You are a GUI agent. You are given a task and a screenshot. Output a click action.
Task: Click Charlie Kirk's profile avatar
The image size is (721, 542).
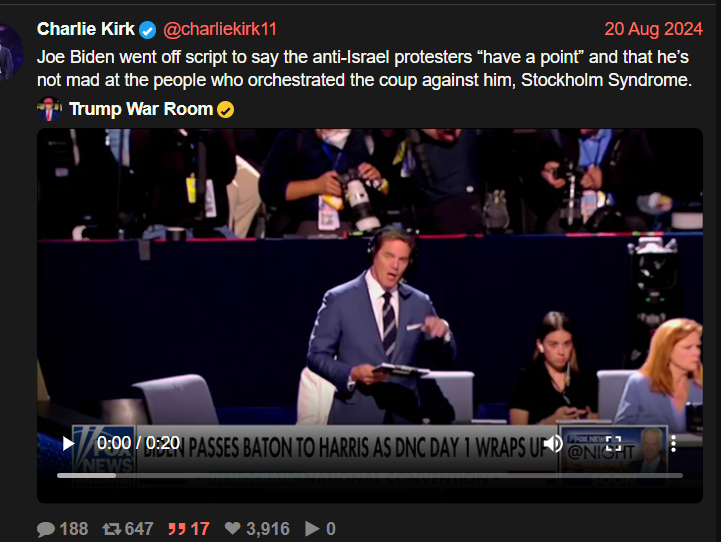(11, 51)
